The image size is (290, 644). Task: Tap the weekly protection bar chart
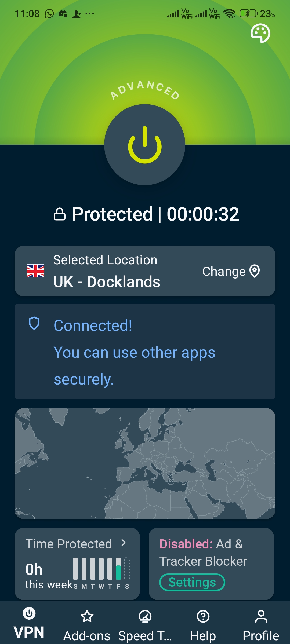[101, 570]
